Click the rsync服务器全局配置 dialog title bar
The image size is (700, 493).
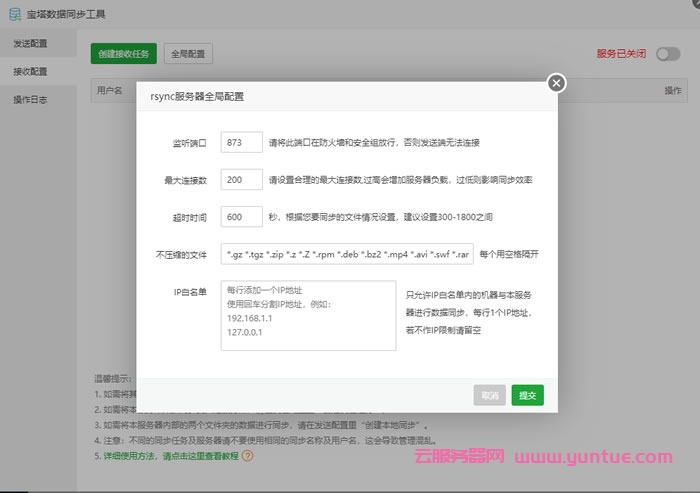tap(330, 97)
